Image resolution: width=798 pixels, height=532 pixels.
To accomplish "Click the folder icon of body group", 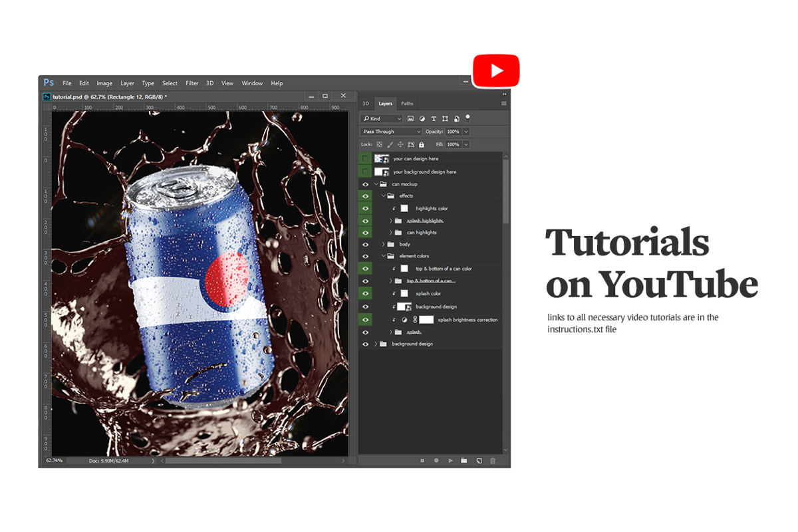I will (x=391, y=244).
